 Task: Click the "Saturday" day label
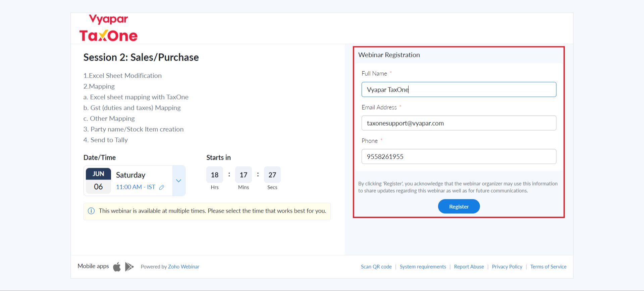[131, 175]
